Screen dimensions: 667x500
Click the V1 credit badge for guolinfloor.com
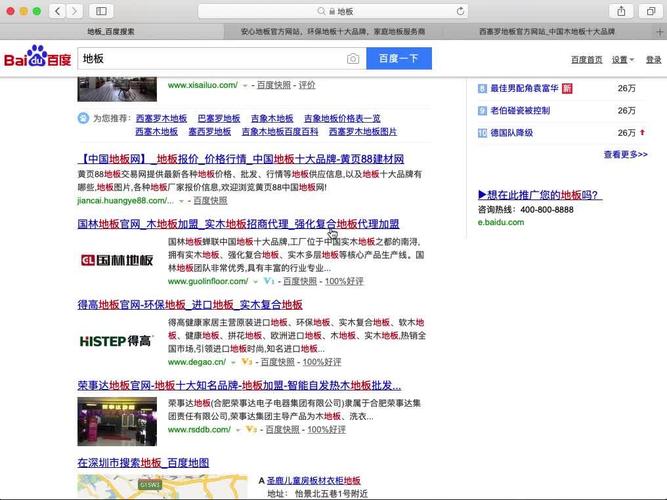[x=269, y=281]
